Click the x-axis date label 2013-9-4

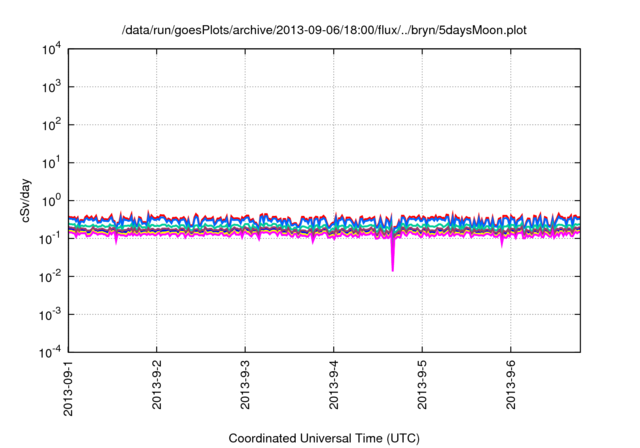[x=334, y=385]
